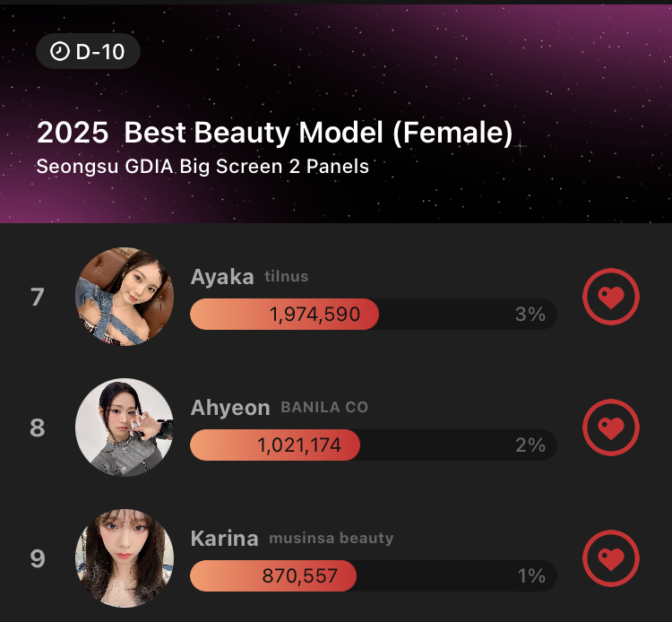Select Karina's vote bar showing 870,557
This screenshot has height=622, width=672.
374,575
